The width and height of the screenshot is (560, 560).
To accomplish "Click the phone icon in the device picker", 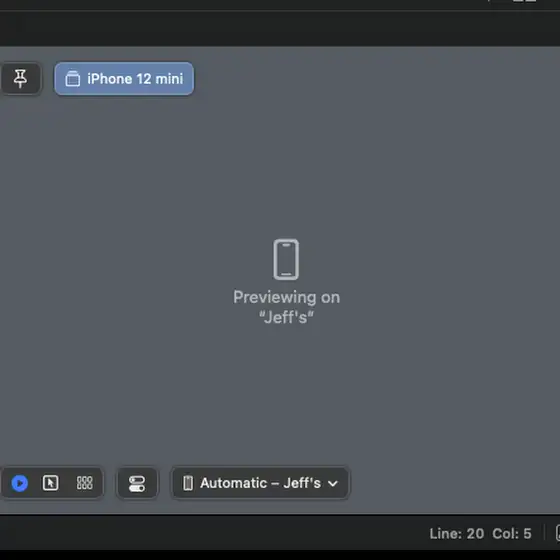I will [x=188, y=483].
